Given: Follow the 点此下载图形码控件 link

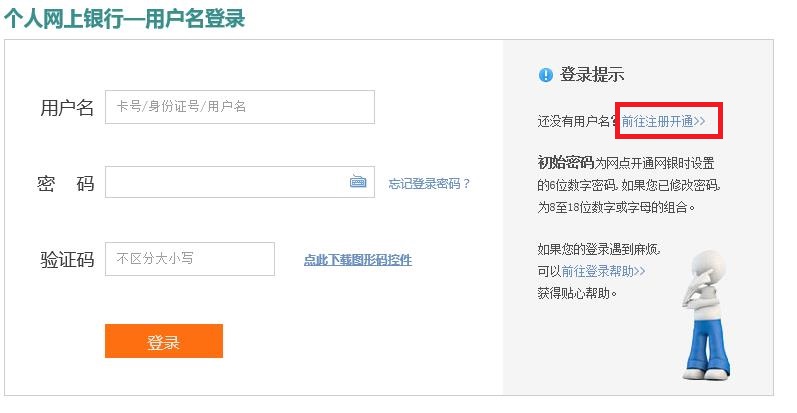Looking at the screenshot, I should pyautogui.click(x=358, y=260).
